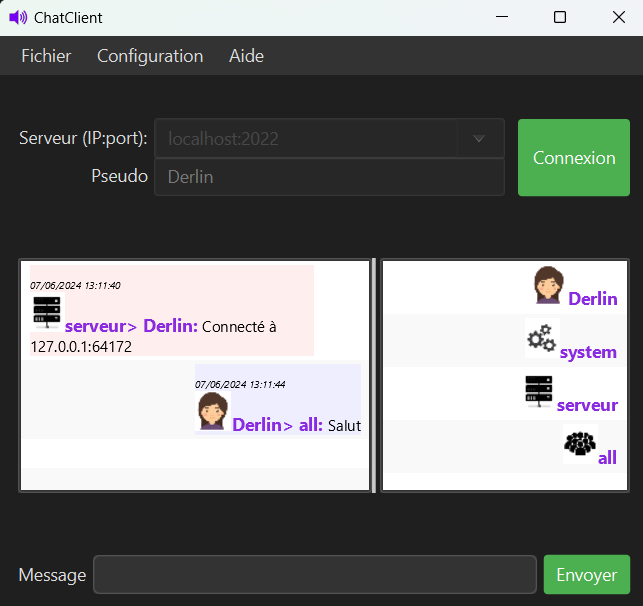Click the Envoyer send button

click(586, 574)
